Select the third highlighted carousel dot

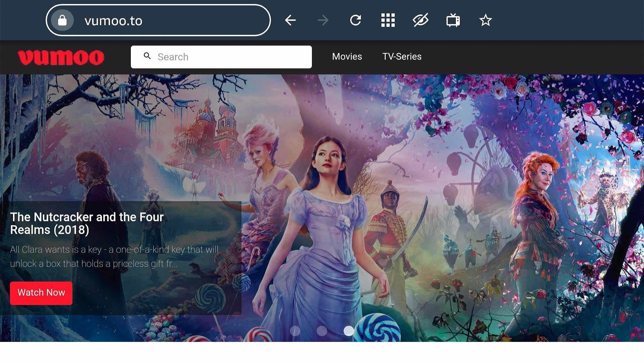(x=348, y=331)
